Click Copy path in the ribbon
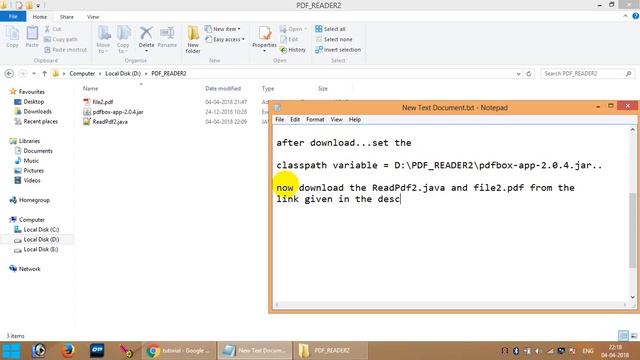Screen dimensions: 640x360 60,39
